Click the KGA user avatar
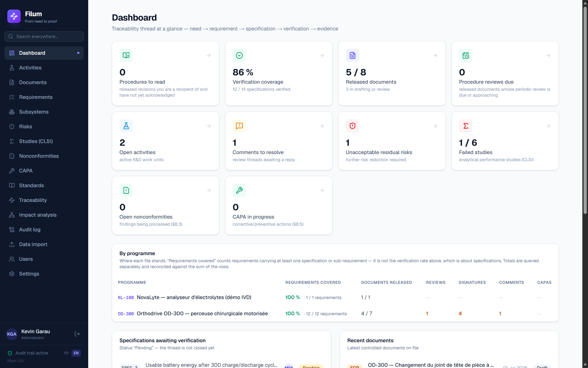Viewport: 588px width, 368px height. [x=12, y=334]
